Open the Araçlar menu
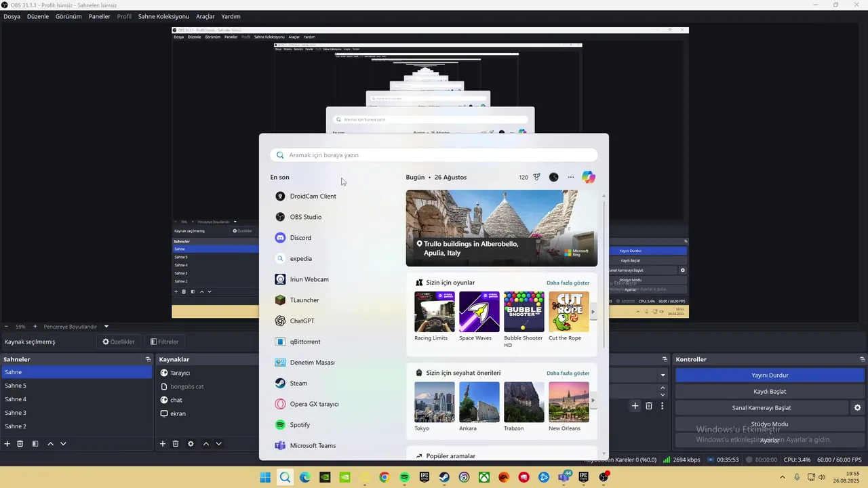This screenshot has width=868, height=488. tap(205, 16)
